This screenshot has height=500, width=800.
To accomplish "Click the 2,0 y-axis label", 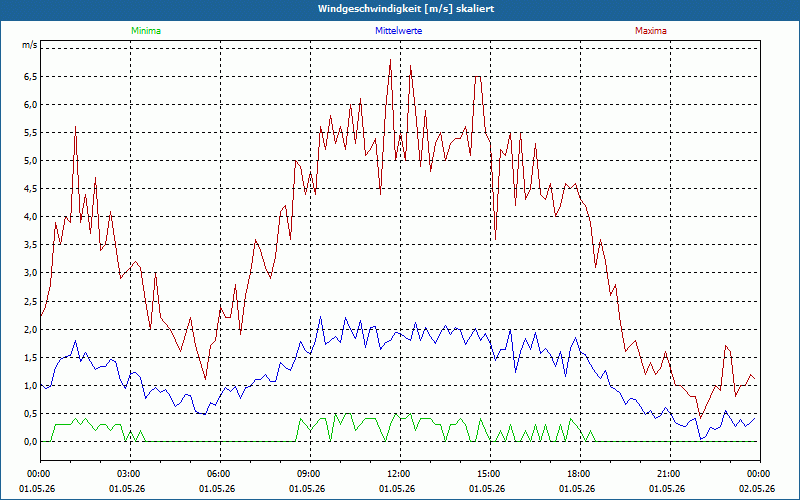I will click(x=31, y=330).
